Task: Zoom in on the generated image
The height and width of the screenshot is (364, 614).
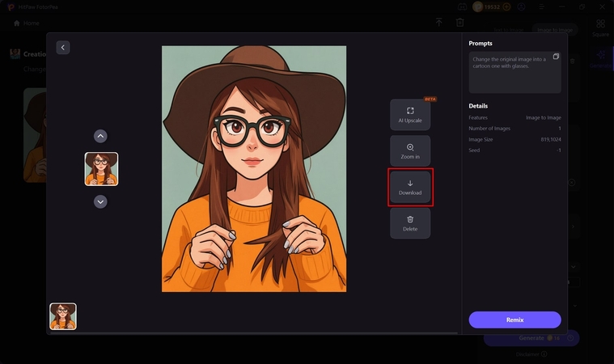Action: 410,150
